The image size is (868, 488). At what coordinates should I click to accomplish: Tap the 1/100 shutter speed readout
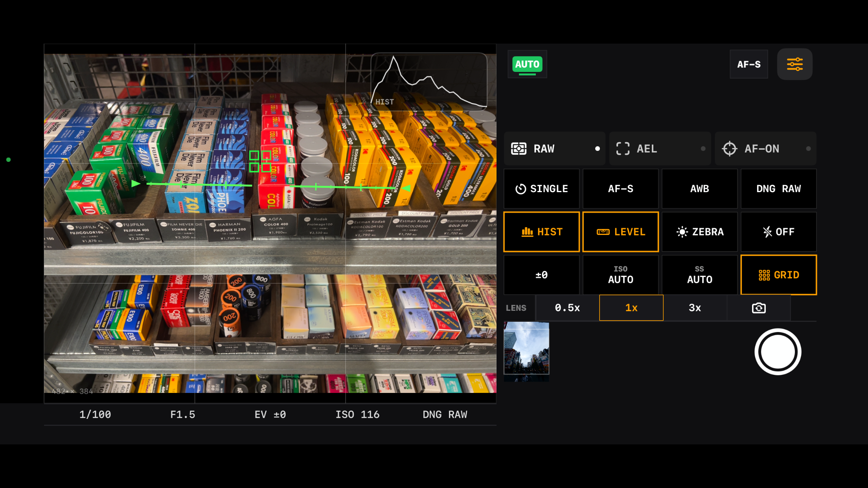(95, 415)
